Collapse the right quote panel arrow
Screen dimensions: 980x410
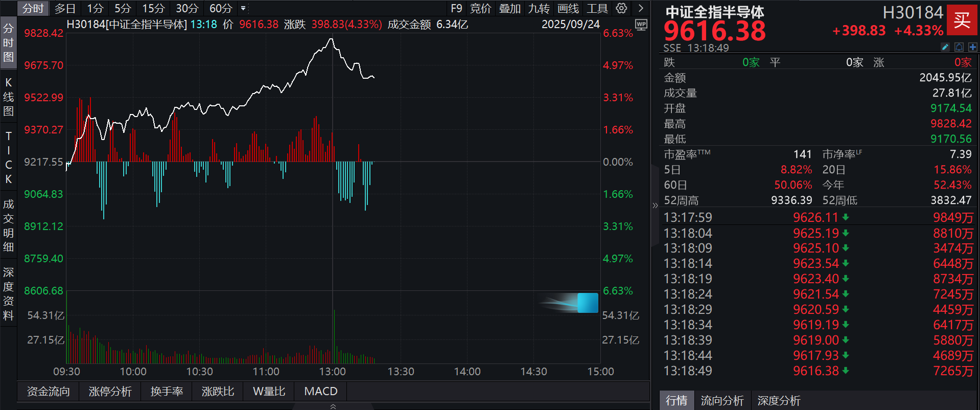tap(655, 206)
